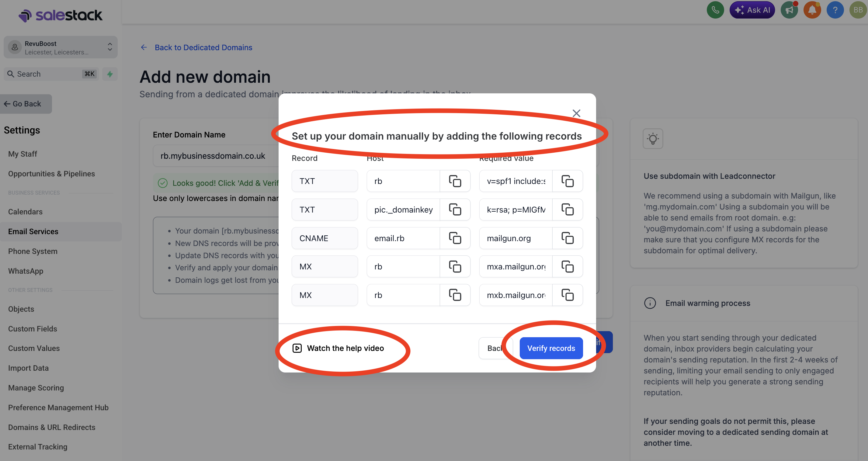Copy the mxb.mailgun.org value
This screenshot has height=461, width=868.
[568, 295]
